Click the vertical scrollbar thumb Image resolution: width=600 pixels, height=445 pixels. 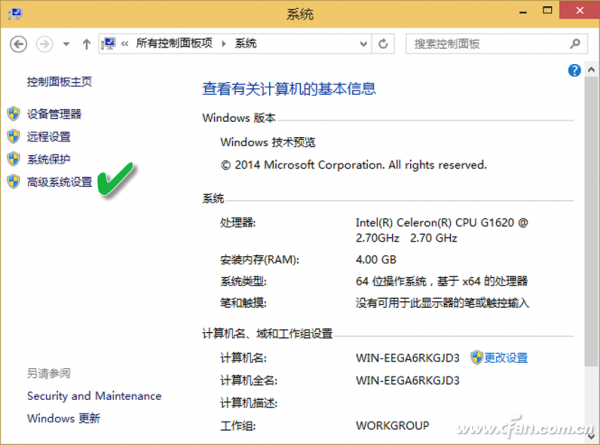[592, 221]
